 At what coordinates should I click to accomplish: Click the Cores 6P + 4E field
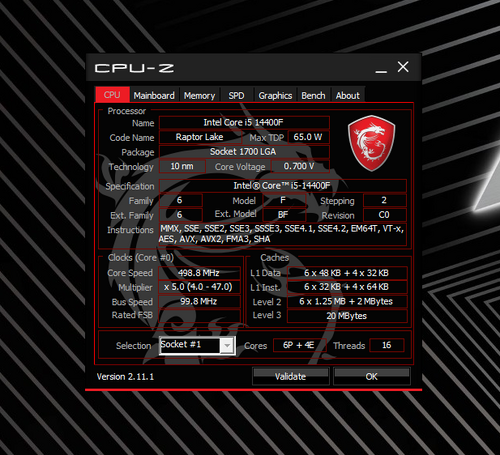299,345
